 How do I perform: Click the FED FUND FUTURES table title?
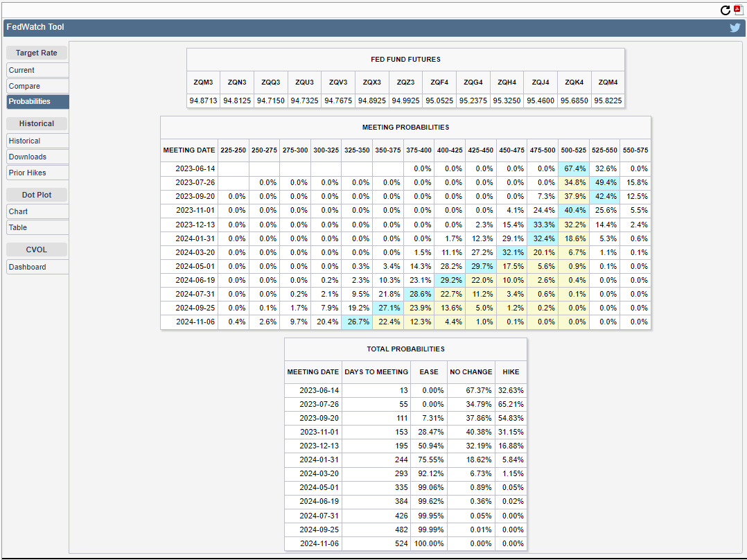406,60
